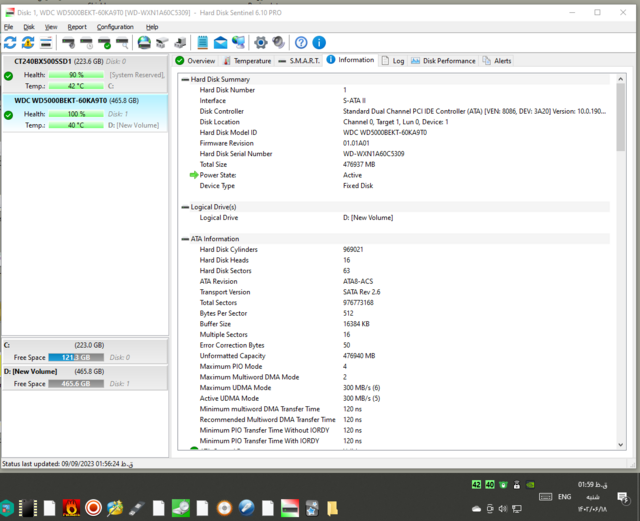Viewport: 640px width, 521px height.
Task: Click the blue info about icon in toolbar
Action: [x=319, y=43]
